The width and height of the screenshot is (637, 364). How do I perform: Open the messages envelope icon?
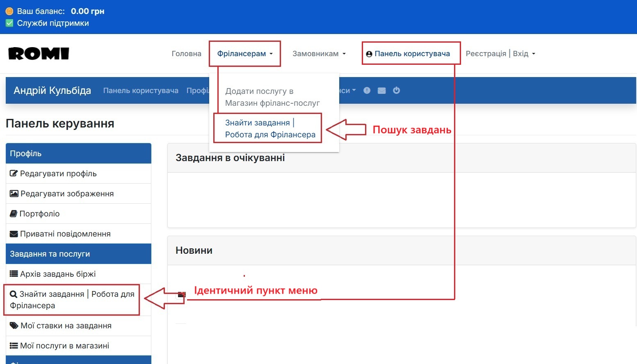point(381,90)
